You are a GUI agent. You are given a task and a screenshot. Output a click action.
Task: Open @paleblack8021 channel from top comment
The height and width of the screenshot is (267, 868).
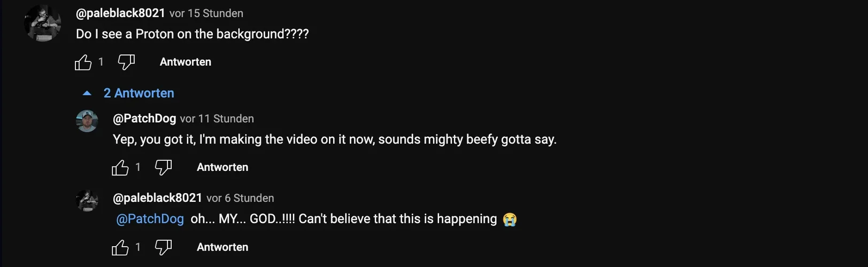[x=120, y=13]
